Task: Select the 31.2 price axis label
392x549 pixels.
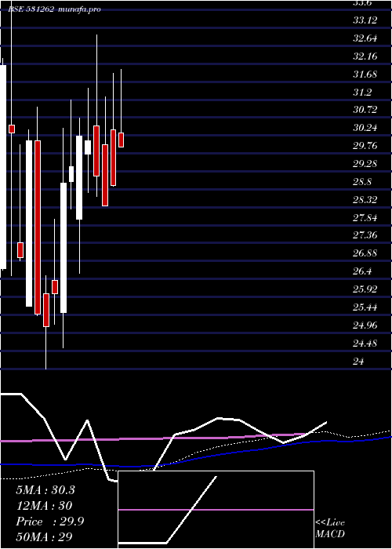Action: pyautogui.click(x=362, y=92)
